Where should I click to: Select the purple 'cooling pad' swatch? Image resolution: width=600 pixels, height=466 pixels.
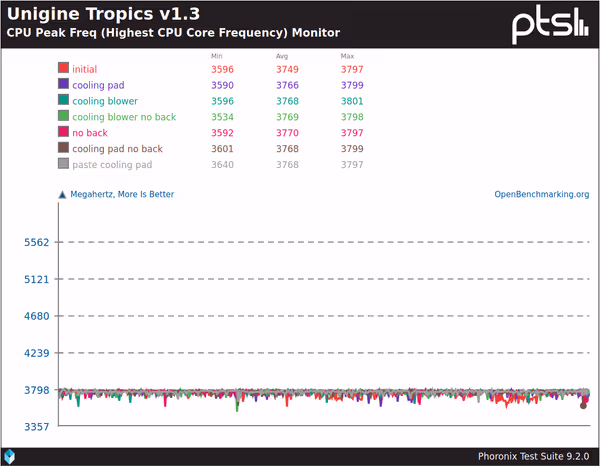pyautogui.click(x=64, y=84)
